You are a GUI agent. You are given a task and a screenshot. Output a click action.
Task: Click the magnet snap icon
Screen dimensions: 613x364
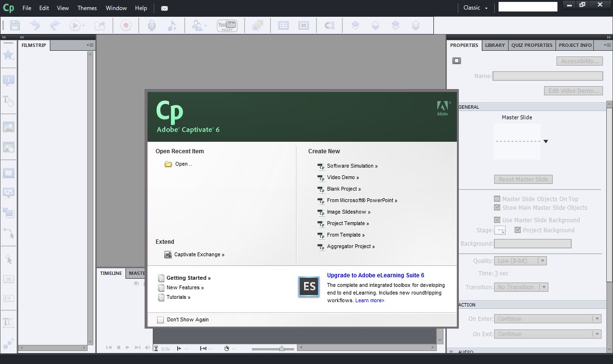coord(329,25)
